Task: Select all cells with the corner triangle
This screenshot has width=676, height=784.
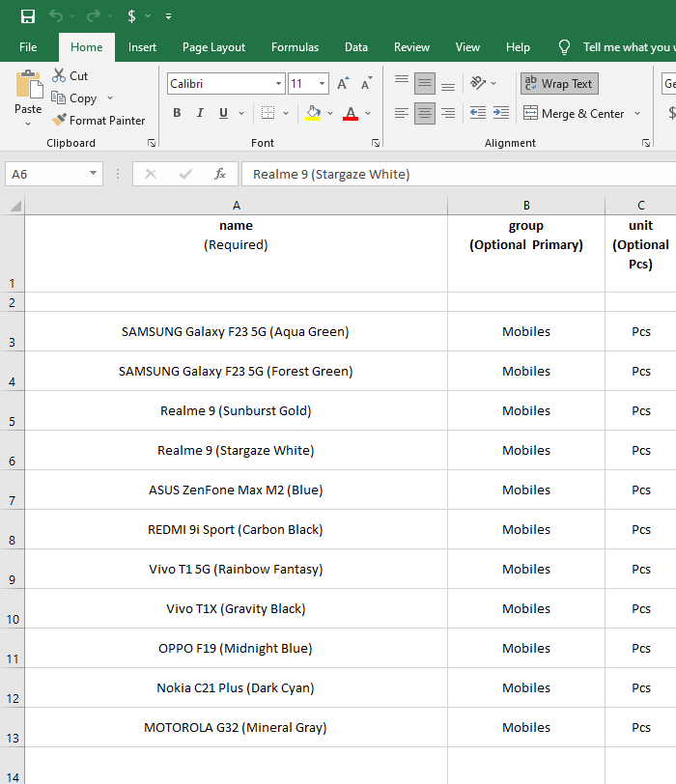Action: tap(15, 206)
